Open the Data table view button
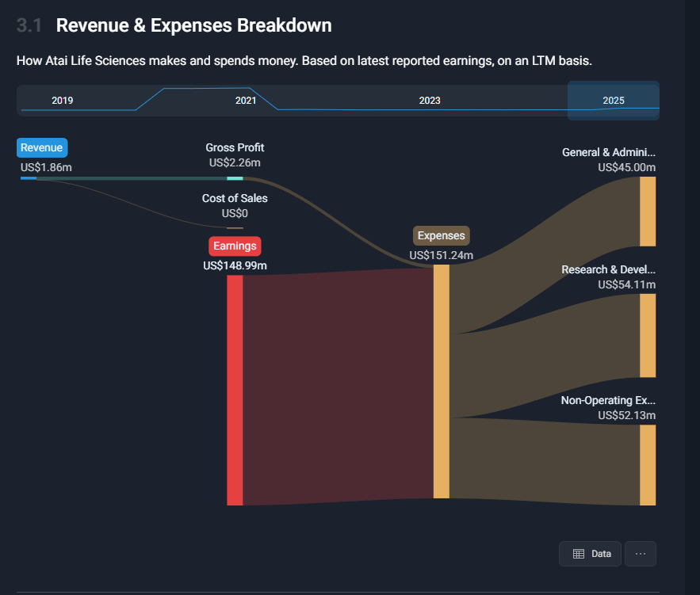 (590, 554)
